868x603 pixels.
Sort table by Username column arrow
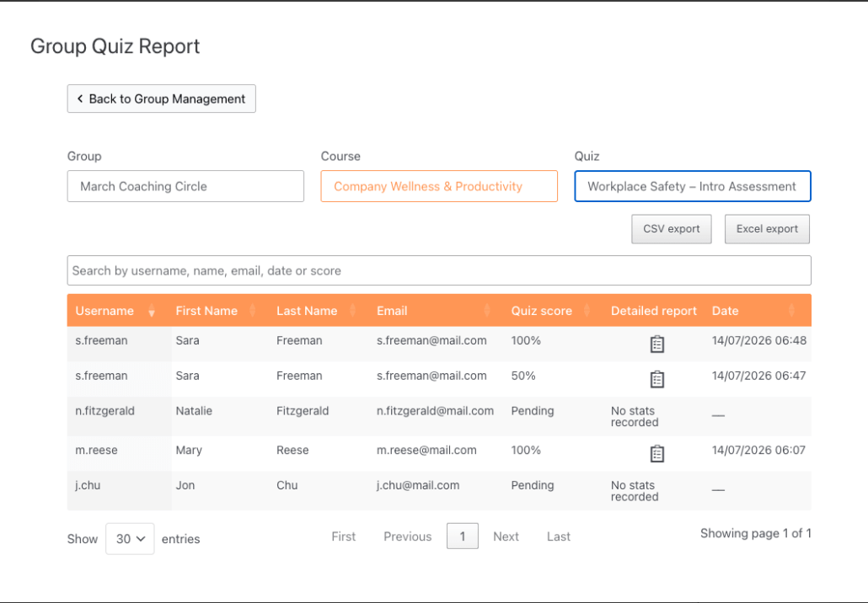pyautogui.click(x=152, y=312)
